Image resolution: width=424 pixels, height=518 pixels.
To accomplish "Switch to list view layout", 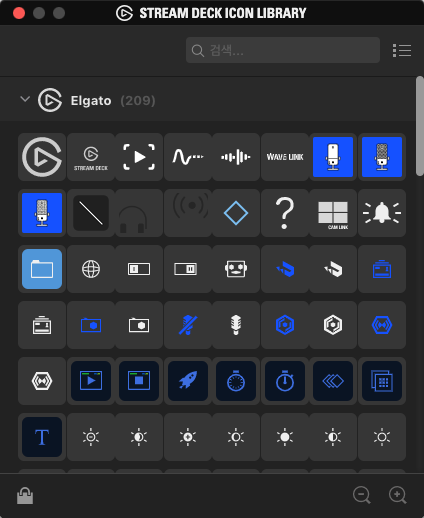I will tap(402, 50).
